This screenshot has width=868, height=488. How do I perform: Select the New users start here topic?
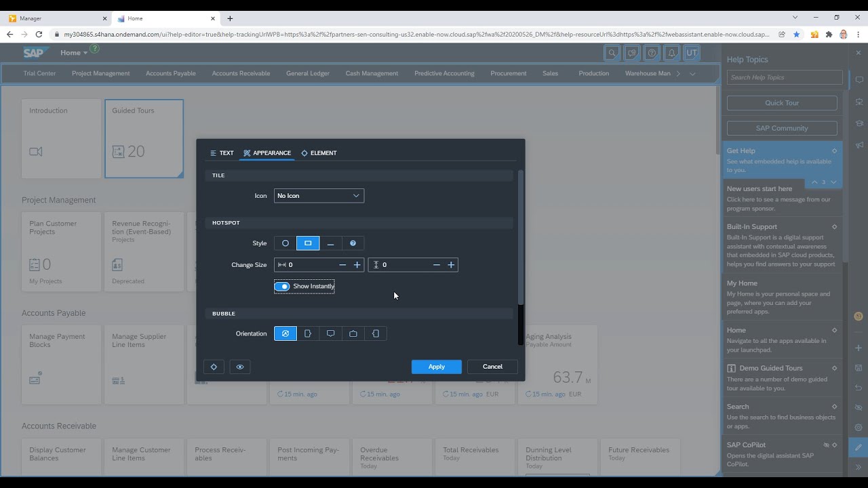[782, 198]
